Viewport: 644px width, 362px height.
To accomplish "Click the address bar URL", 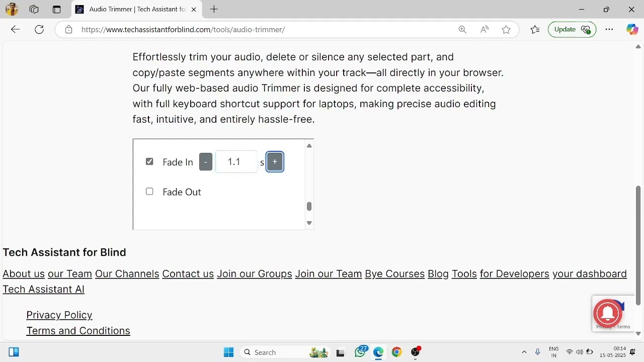I will point(183,30).
